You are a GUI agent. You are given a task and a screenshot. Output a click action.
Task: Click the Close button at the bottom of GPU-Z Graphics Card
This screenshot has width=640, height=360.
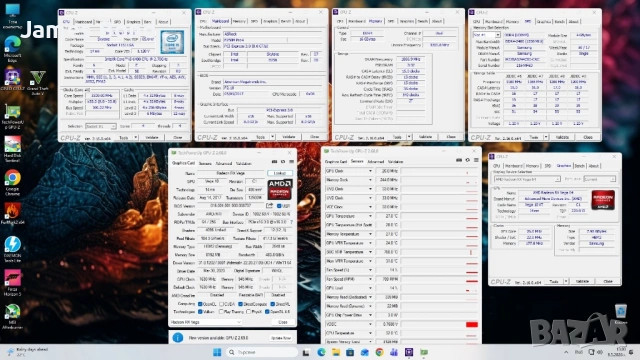283,322
